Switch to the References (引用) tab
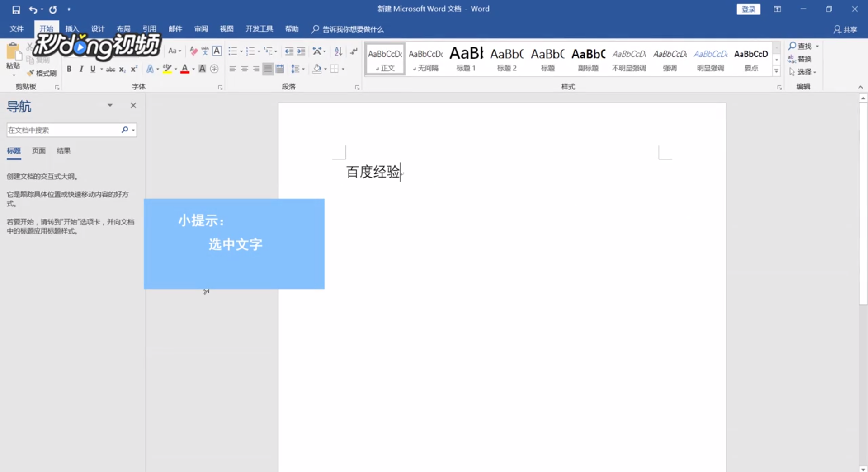The image size is (868, 472). (x=149, y=29)
